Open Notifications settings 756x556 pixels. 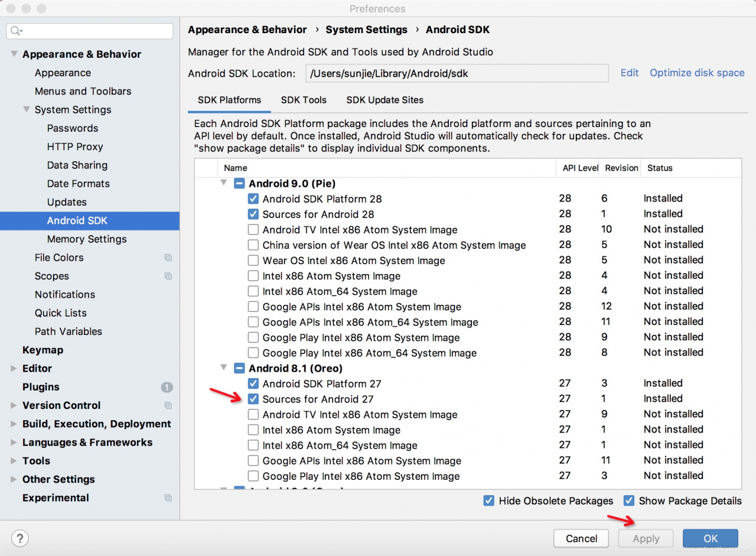[65, 294]
